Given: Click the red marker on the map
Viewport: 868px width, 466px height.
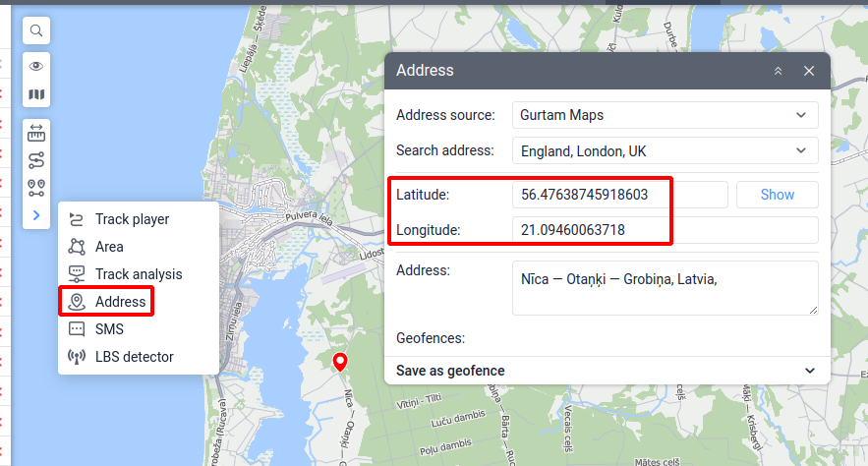Looking at the screenshot, I should click(340, 362).
